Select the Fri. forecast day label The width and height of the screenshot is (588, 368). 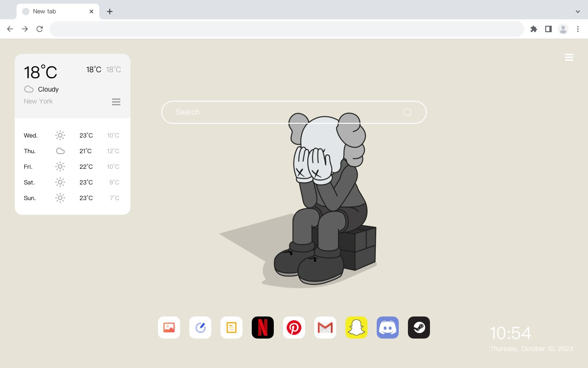coord(28,167)
